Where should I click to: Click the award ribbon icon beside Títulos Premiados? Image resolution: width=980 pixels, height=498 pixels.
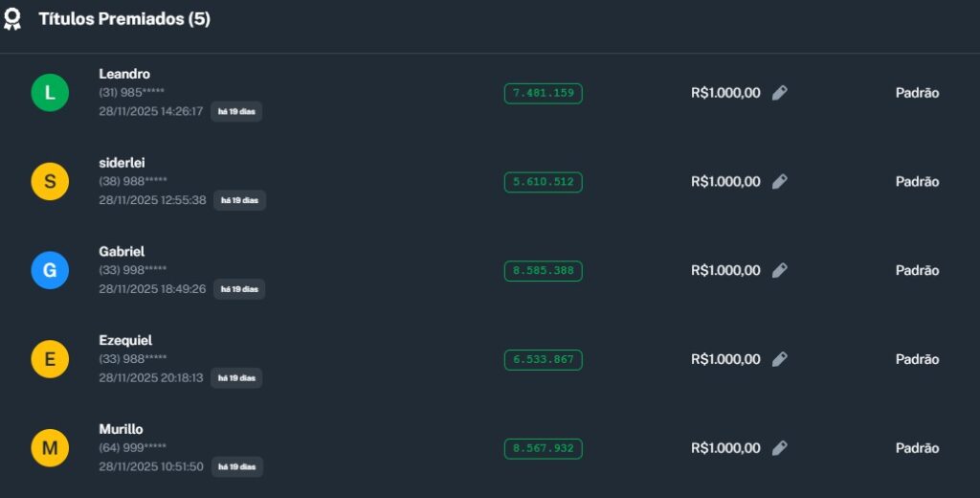tap(12, 19)
